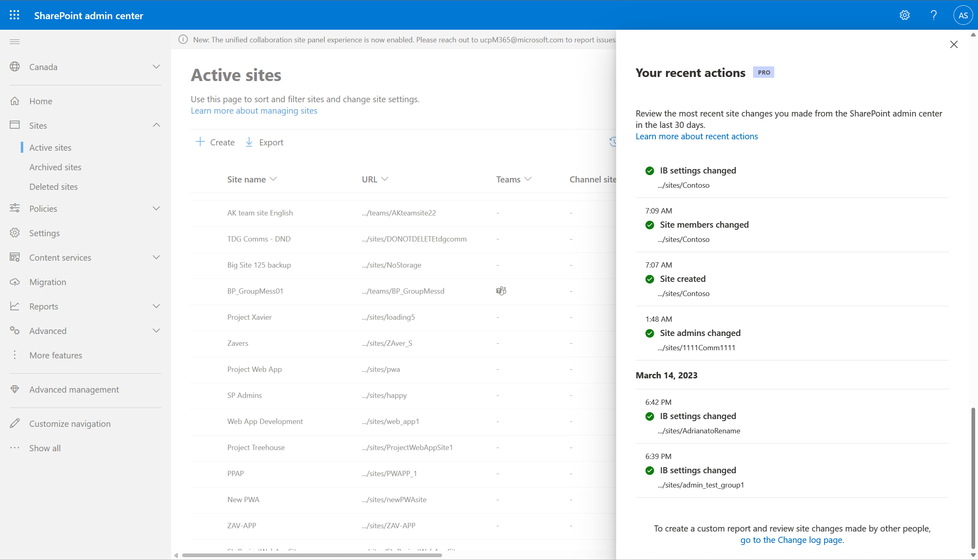
Task: Click the PRO badge on recent actions
Action: pos(763,72)
